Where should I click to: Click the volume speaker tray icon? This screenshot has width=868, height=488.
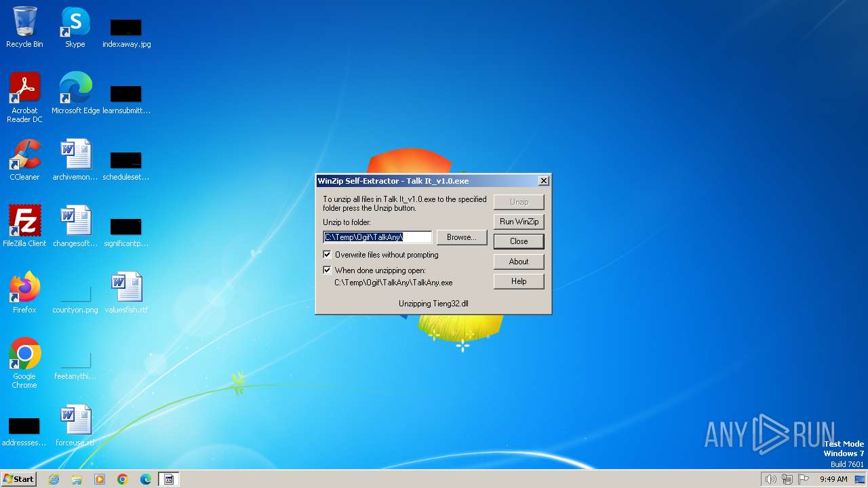point(770,479)
